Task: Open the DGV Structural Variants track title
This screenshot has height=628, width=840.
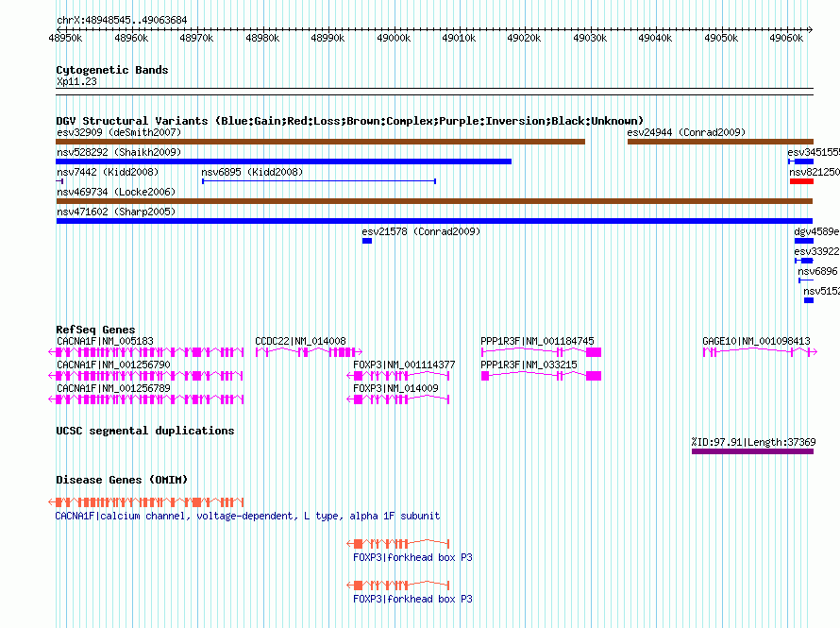Action: (349, 121)
